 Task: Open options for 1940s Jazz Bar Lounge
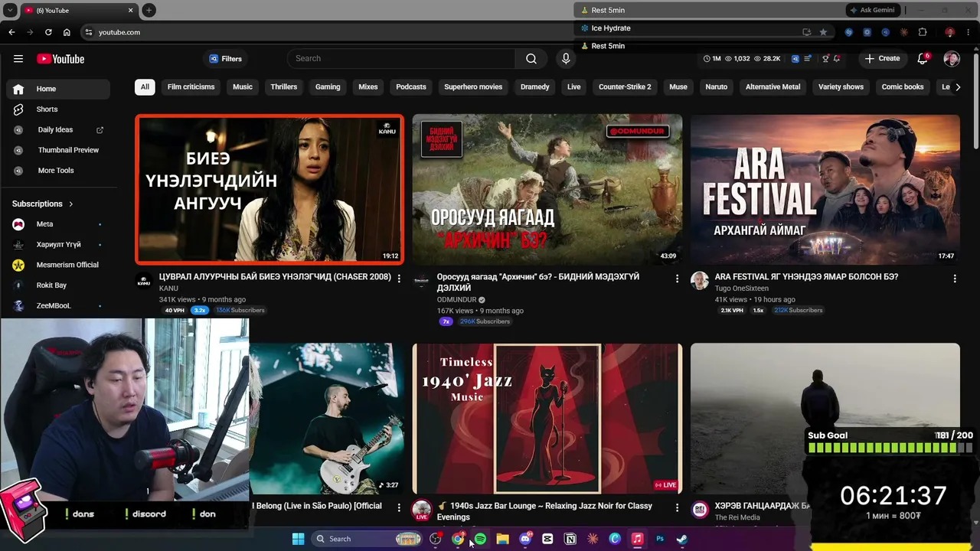[x=677, y=507]
